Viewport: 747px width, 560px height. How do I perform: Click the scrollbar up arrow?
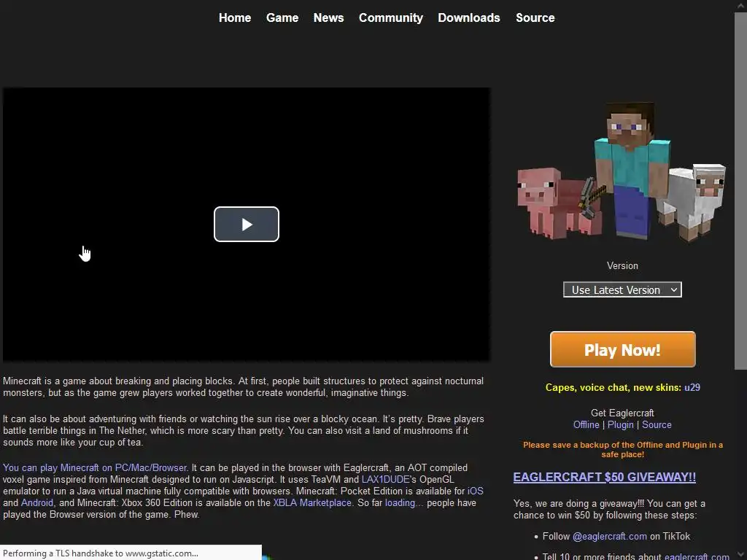tap(740, 6)
